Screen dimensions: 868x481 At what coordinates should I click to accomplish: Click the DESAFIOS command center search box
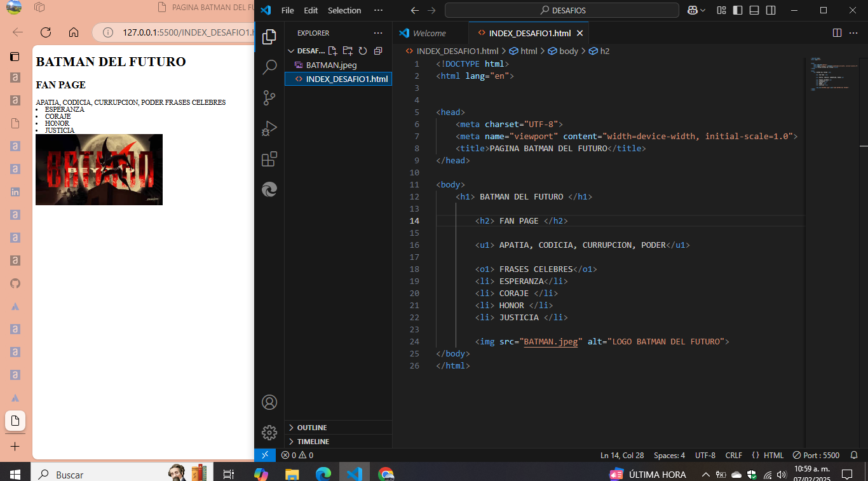click(x=562, y=10)
